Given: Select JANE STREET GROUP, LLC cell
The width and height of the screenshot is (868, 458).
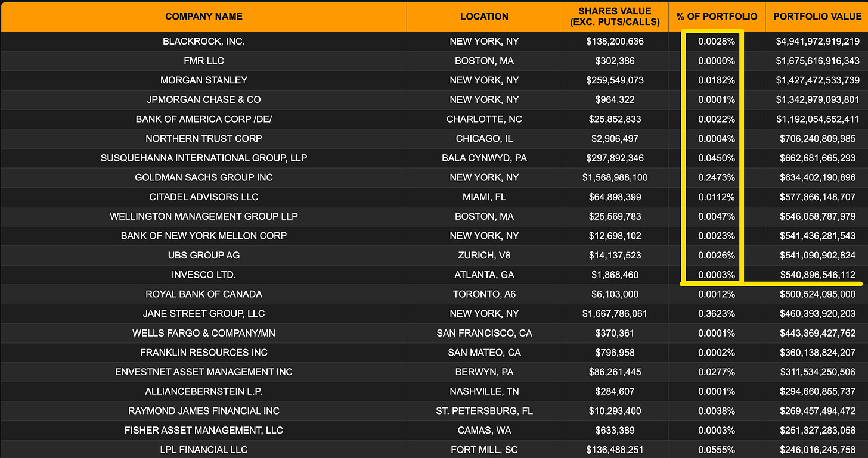Looking at the screenshot, I should coord(204,313).
